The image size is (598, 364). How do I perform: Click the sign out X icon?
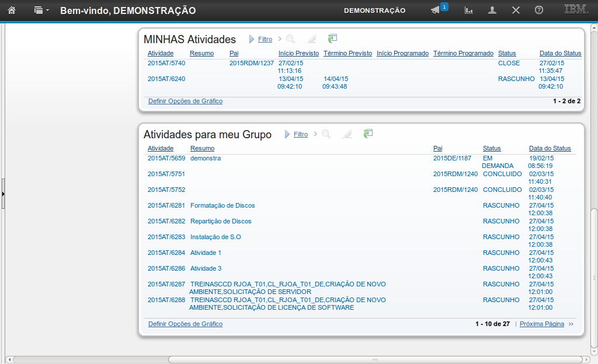tap(516, 10)
